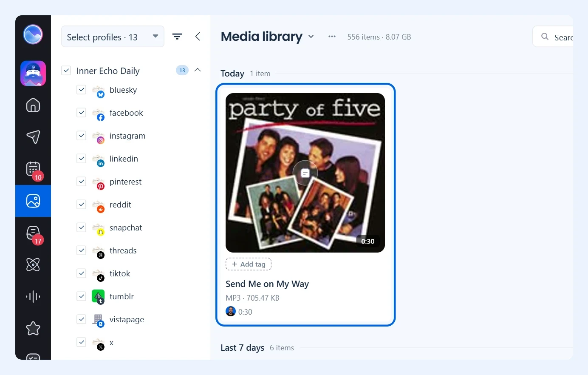Viewport: 588px width, 375px height.
Task: Toggle the reddit profile checkbox
Action: tap(81, 205)
